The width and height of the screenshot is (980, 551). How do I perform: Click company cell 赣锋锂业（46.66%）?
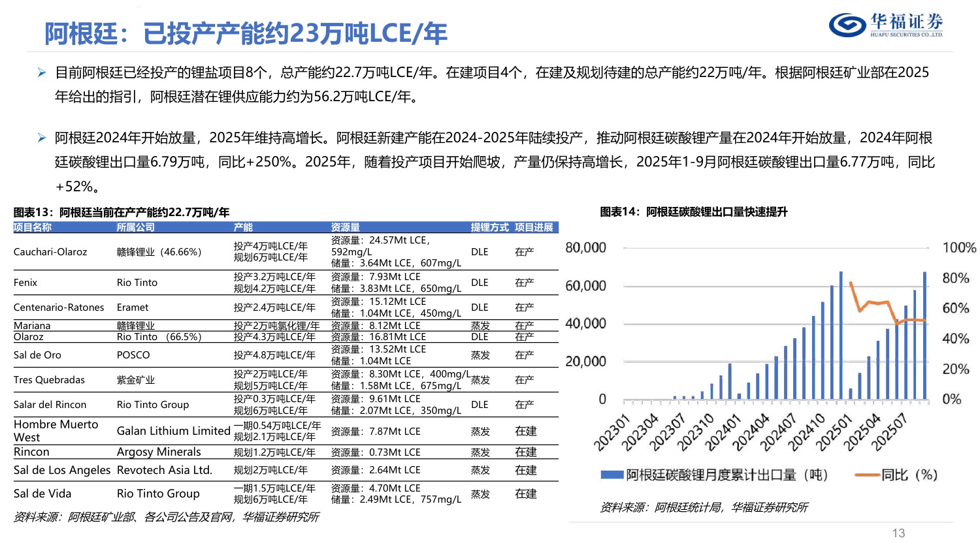159,252
